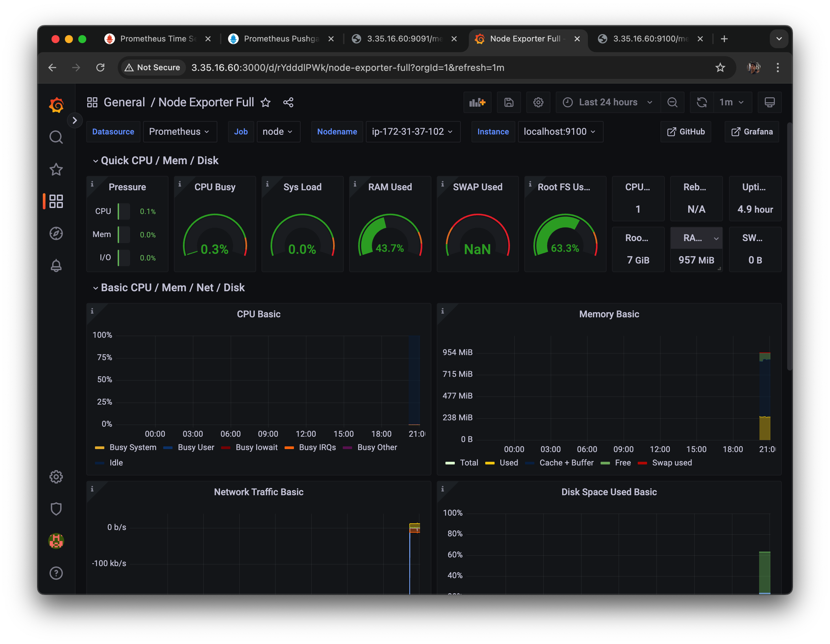Share dashboard via share icon
830x644 pixels.
[288, 102]
